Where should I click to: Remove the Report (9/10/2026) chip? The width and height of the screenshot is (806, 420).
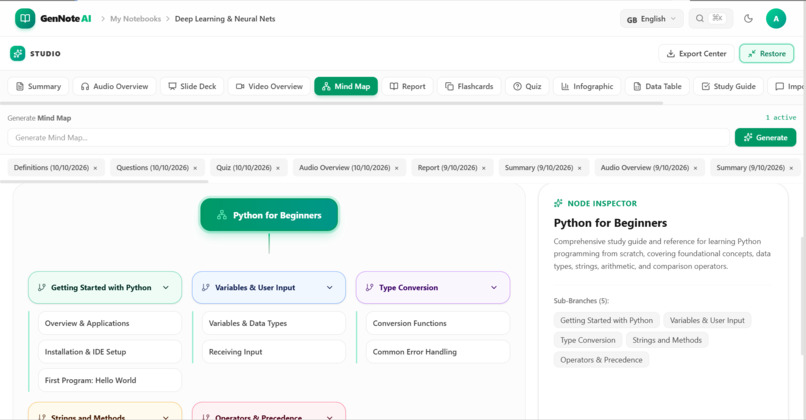[x=484, y=168]
